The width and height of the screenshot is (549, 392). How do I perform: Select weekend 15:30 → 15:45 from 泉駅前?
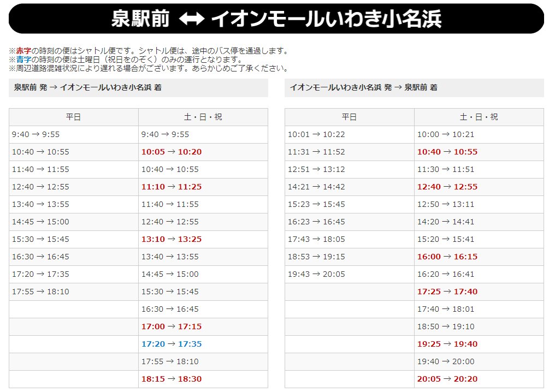point(170,292)
